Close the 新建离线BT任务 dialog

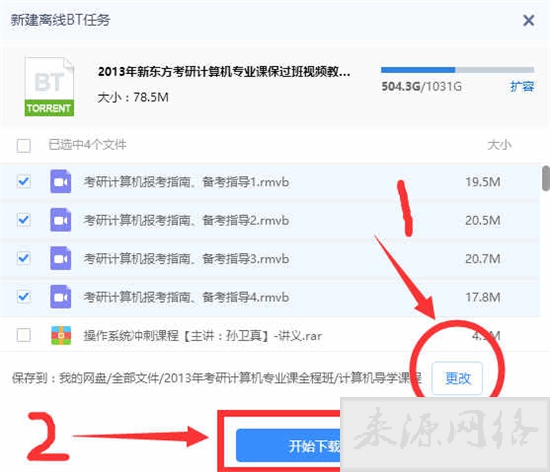[x=528, y=20]
